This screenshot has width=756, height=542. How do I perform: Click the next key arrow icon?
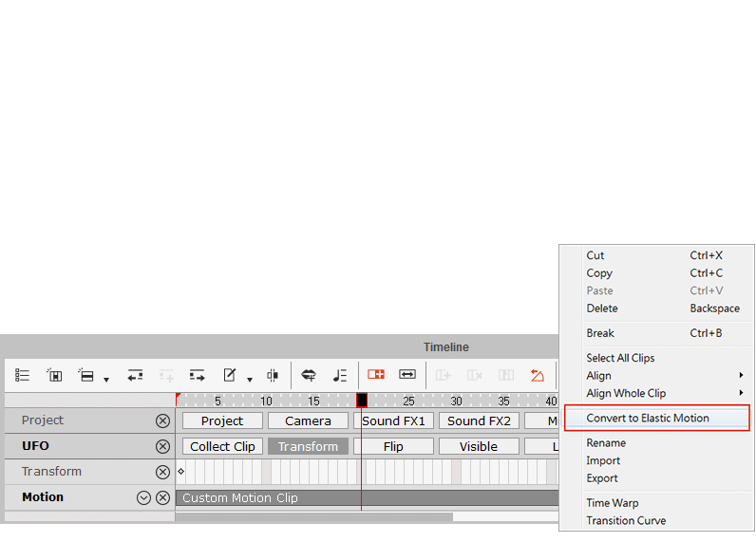point(197,375)
